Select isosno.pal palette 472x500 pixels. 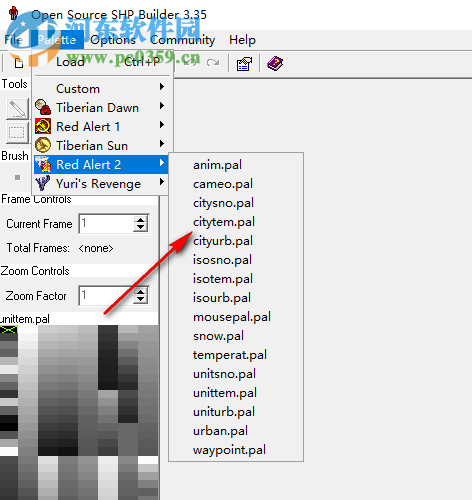point(236,260)
